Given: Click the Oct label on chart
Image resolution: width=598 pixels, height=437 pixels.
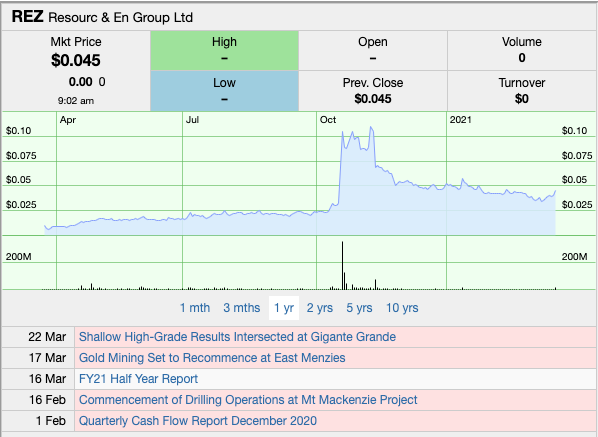Looking at the screenshot, I should pos(328,120).
